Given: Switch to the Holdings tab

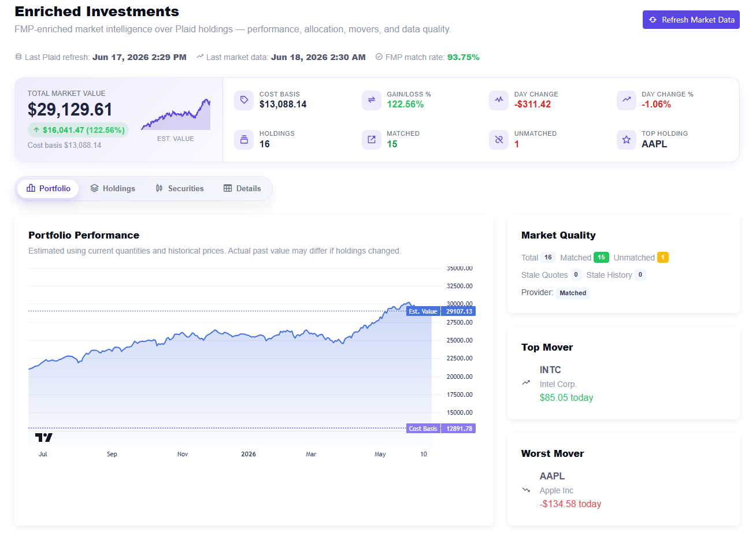Looking at the screenshot, I should coord(113,188).
